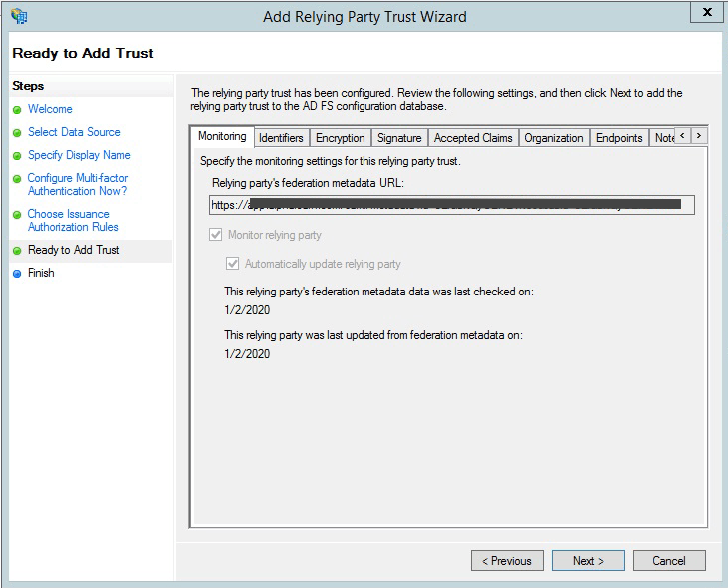Click the green bullet beside Welcome step

[17, 110]
